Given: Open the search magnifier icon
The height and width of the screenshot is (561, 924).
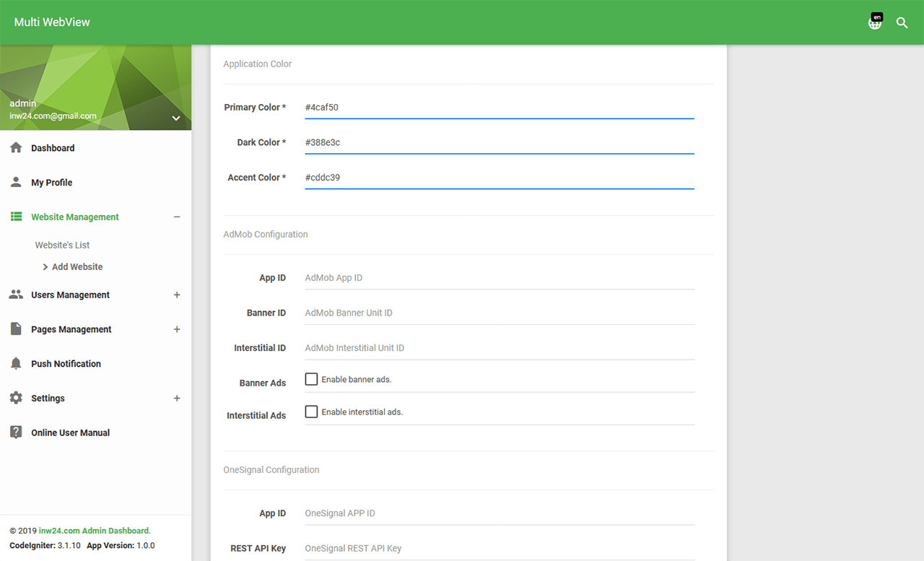Looking at the screenshot, I should [902, 22].
